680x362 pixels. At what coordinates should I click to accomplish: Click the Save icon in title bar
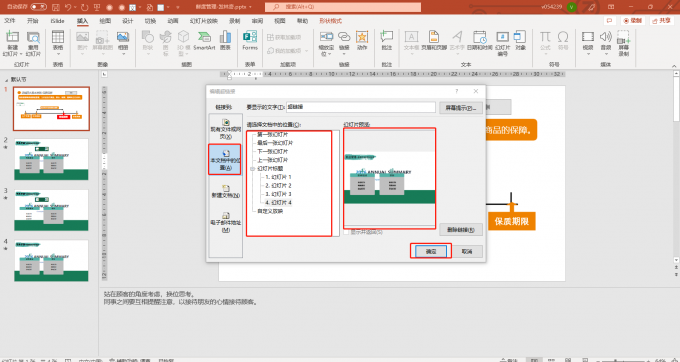point(56,7)
